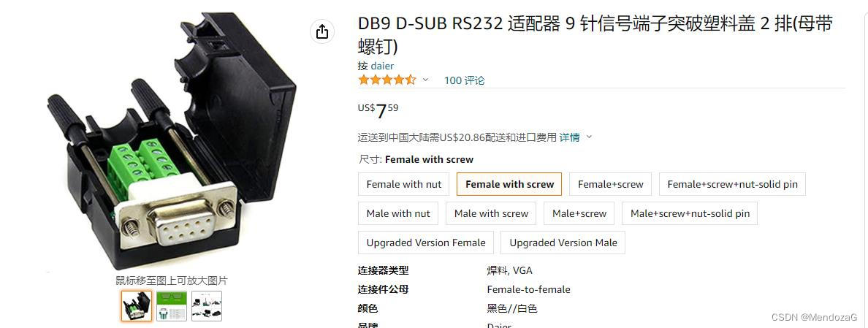
Task: Choose Upgraded Version Female option
Action: tap(426, 243)
